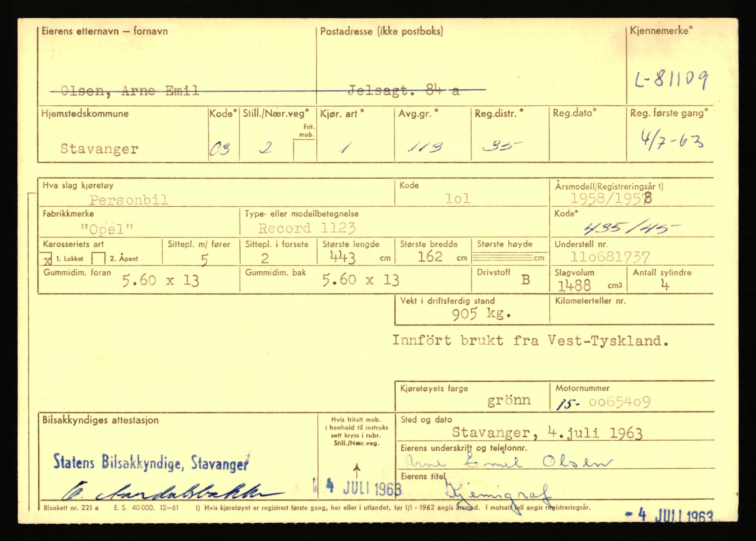
Task: Select the owner name 'Olsen, Arne Emil'
Action: [x=130, y=90]
